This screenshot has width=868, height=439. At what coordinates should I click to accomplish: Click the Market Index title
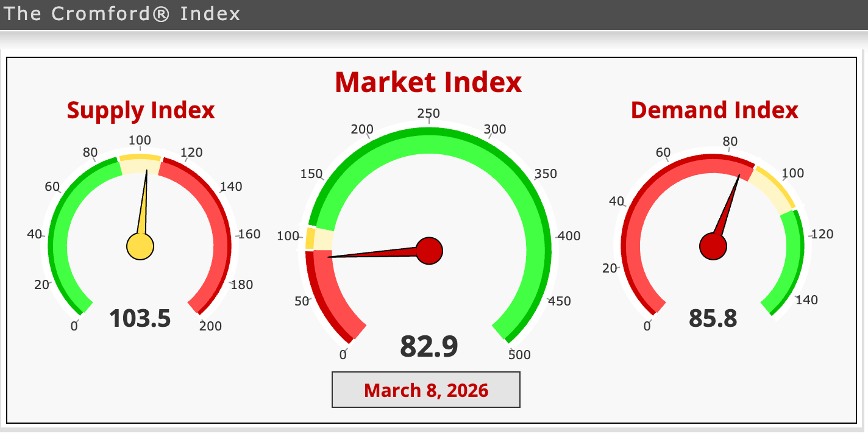tap(428, 82)
